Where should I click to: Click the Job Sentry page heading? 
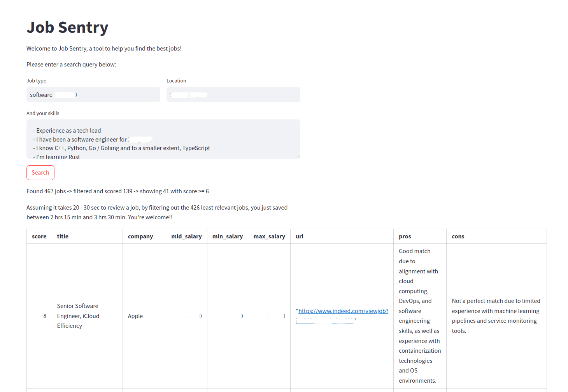point(67,28)
